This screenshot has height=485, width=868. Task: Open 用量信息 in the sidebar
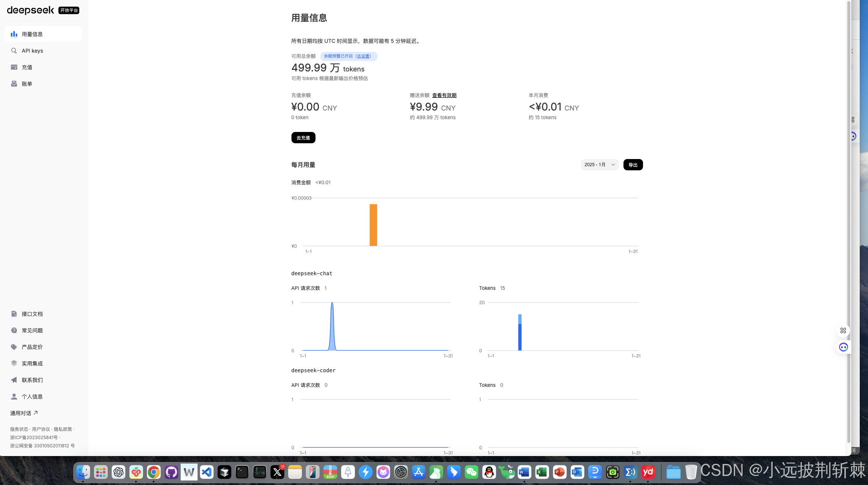point(43,34)
